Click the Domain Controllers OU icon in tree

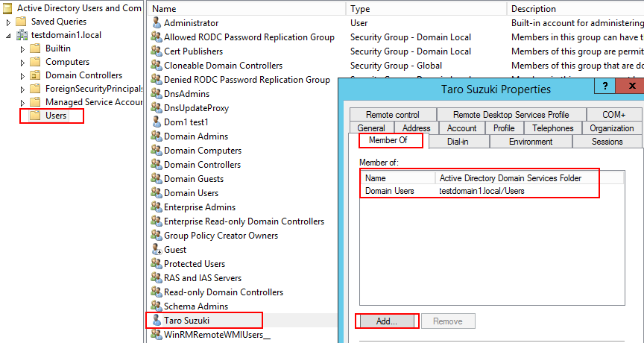coord(35,75)
